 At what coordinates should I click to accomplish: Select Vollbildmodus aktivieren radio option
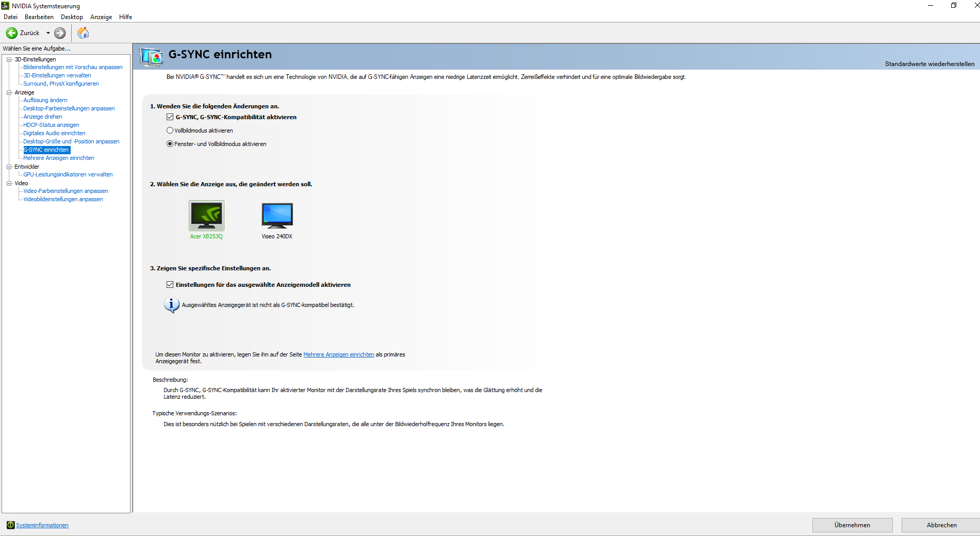(x=170, y=131)
